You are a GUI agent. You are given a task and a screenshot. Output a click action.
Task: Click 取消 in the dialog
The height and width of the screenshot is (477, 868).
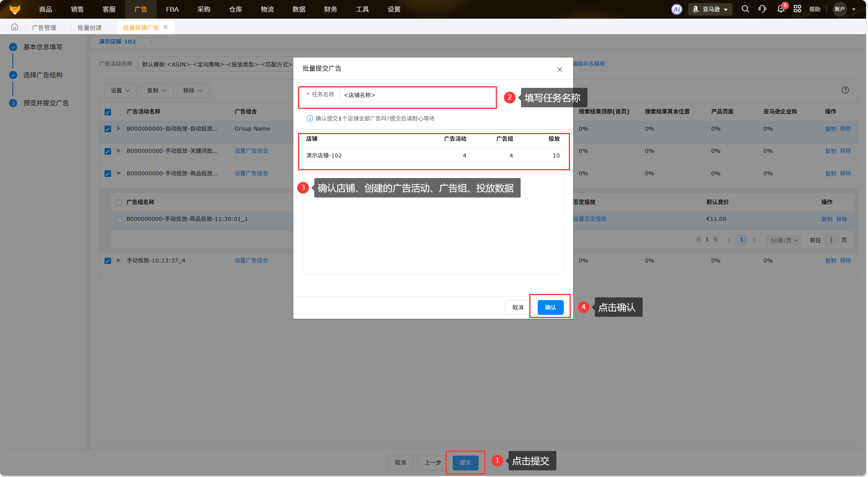[x=518, y=308]
